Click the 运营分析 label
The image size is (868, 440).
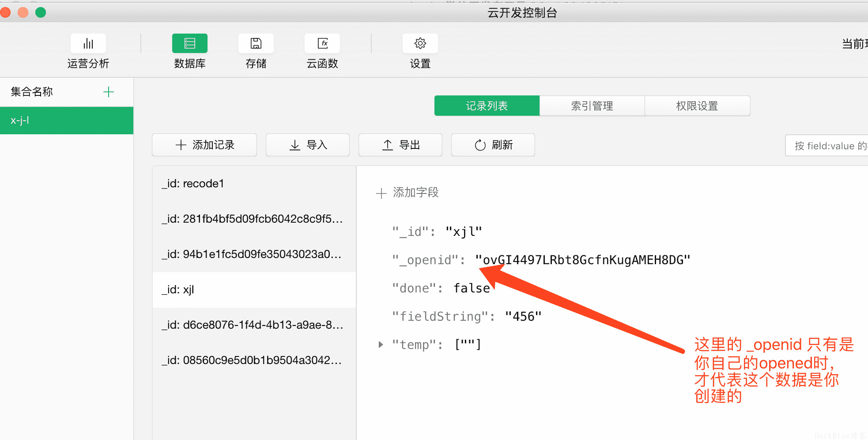click(88, 64)
